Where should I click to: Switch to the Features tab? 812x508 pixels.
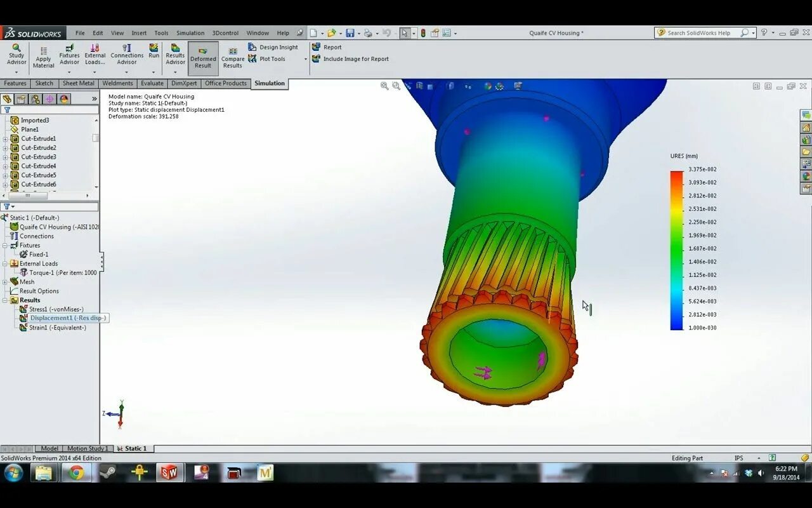[15, 83]
